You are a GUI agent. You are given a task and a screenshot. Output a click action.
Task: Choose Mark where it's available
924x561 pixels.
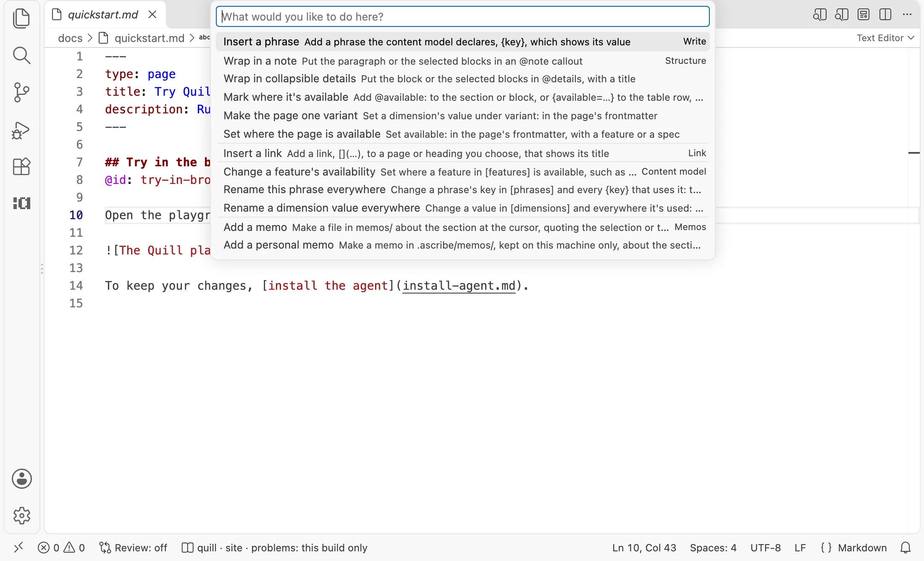tap(463, 97)
